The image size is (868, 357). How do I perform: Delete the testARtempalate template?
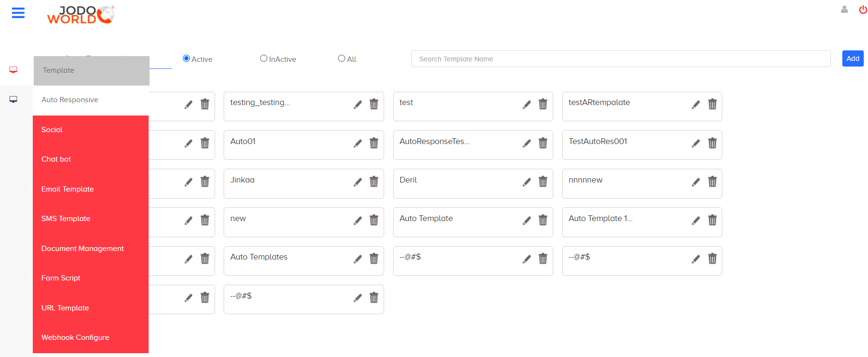pyautogui.click(x=712, y=104)
